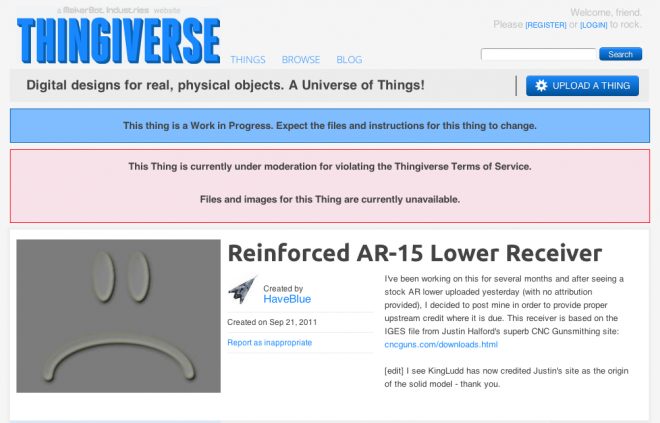Click the Upload a Thing button
This screenshot has width=660, height=423.
pyautogui.click(x=582, y=86)
